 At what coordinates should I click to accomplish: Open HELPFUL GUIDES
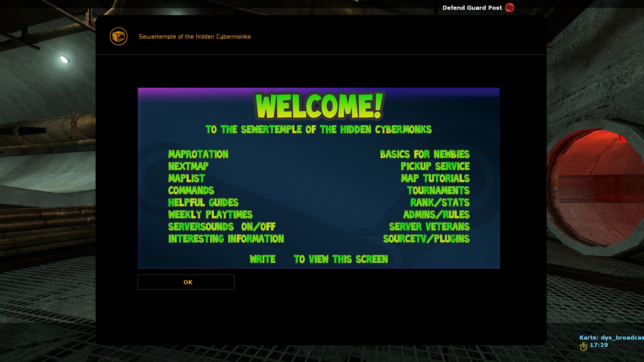tap(203, 202)
